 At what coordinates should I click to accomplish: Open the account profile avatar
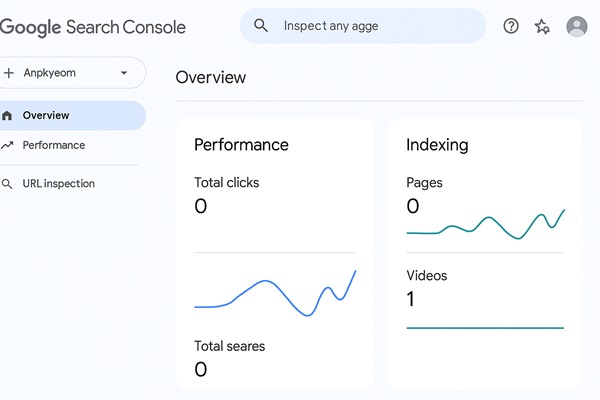(x=577, y=27)
